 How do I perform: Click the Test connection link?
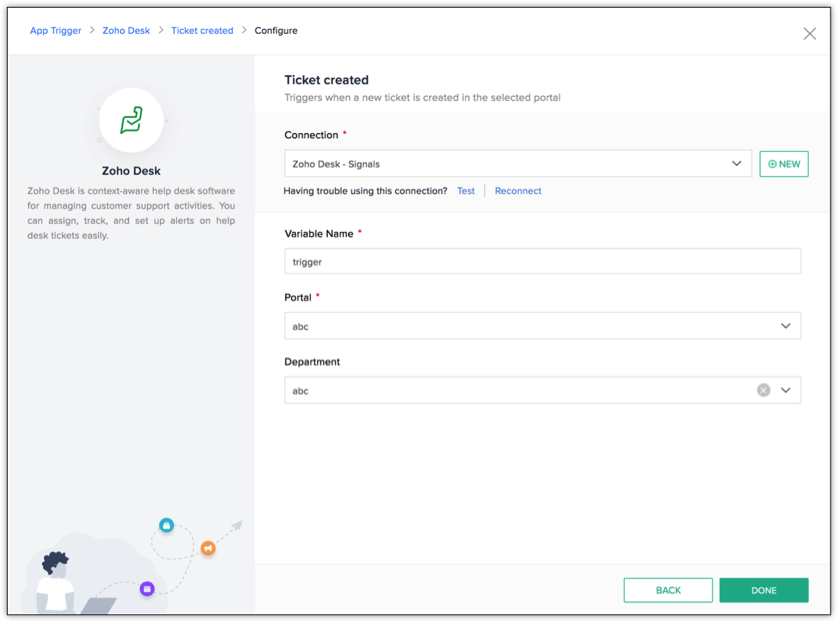pos(466,191)
